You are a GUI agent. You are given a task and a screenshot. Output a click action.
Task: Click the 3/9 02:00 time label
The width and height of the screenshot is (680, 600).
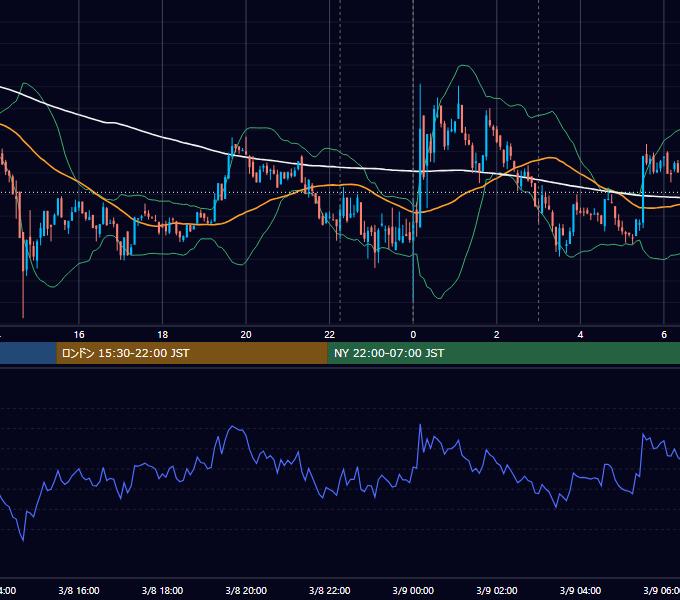(x=497, y=590)
